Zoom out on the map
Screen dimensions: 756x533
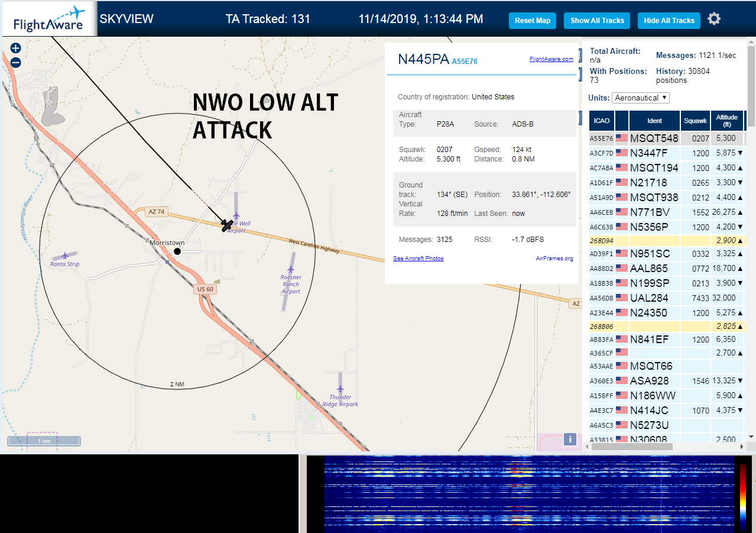16,62
